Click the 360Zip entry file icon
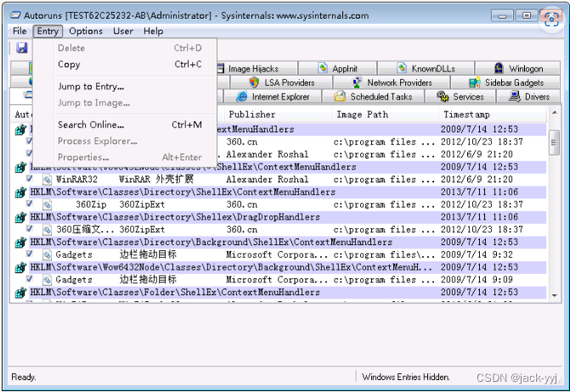 pos(47,204)
